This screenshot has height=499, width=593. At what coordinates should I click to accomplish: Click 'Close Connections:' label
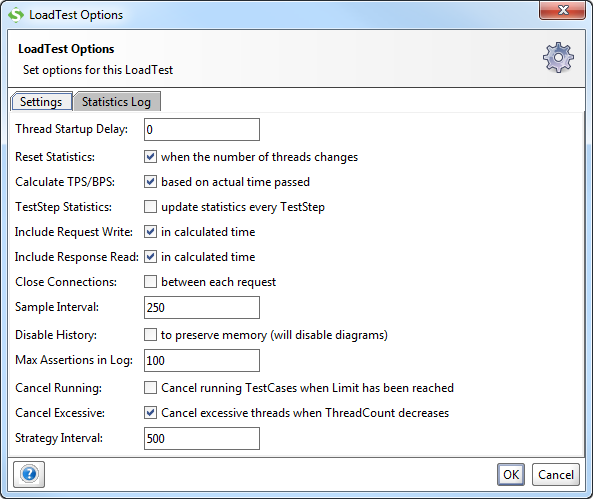click(x=66, y=282)
